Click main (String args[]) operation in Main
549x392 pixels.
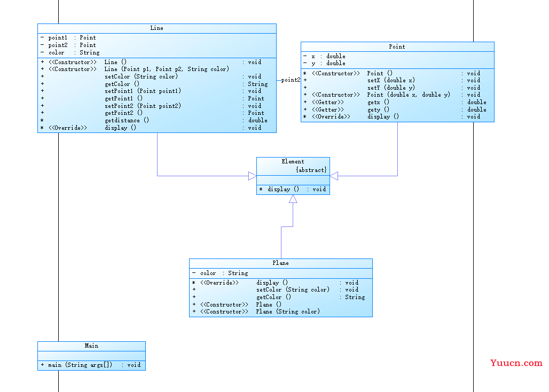click(x=90, y=365)
